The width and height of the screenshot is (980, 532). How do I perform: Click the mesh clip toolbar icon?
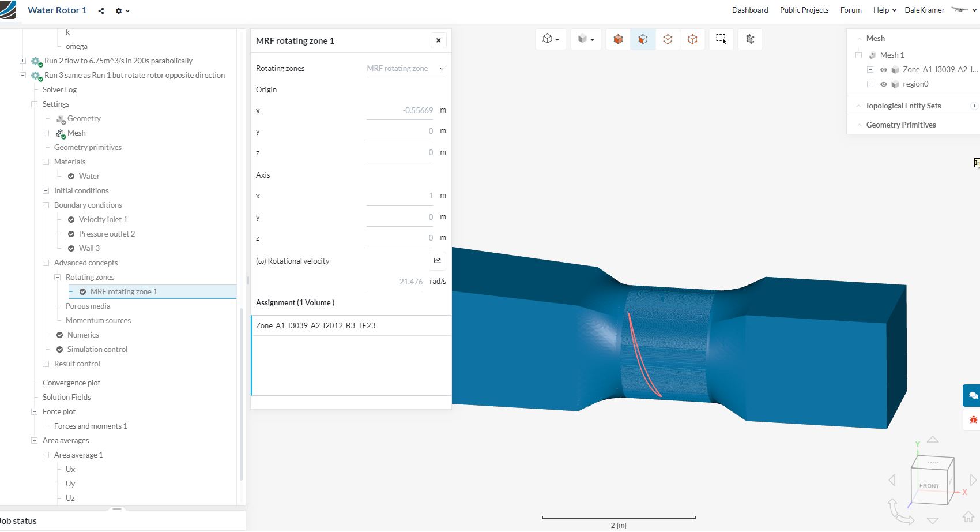point(750,39)
